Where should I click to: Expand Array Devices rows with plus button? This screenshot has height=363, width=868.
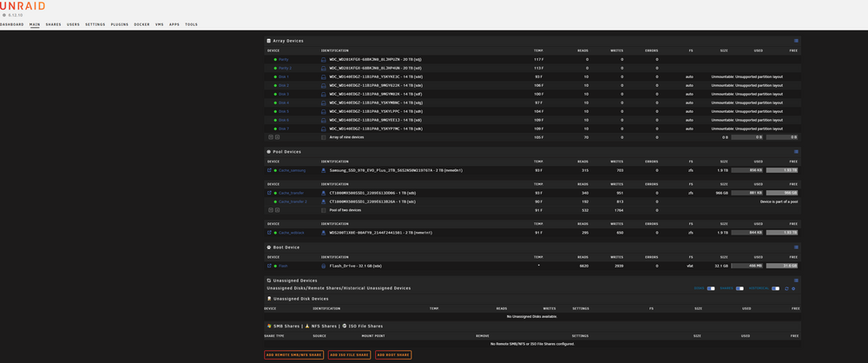278,137
